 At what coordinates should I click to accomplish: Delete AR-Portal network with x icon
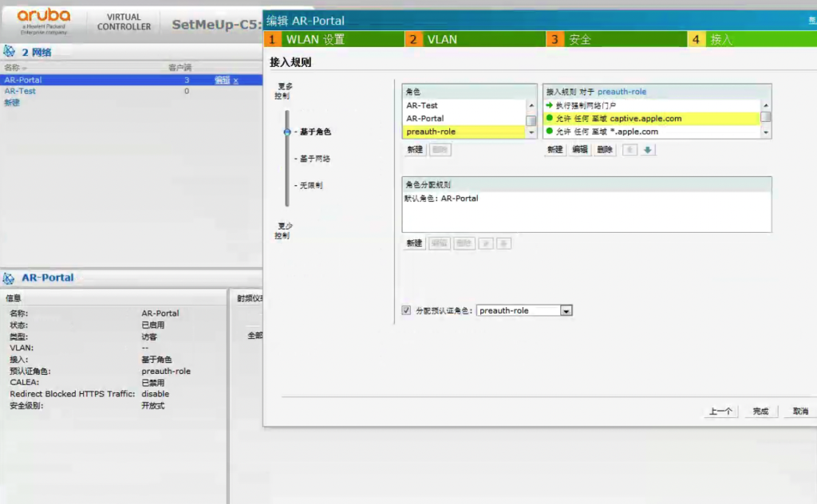pos(236,81)
